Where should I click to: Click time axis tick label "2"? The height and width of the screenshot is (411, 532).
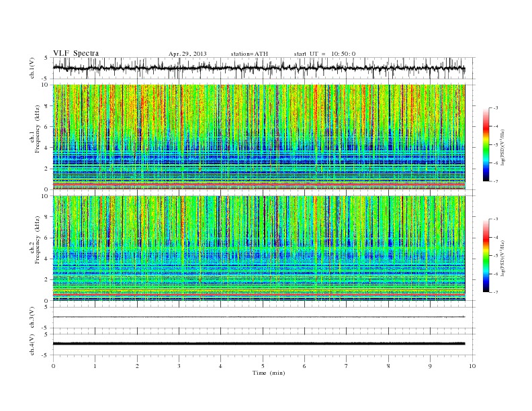[x=137, y=366]
